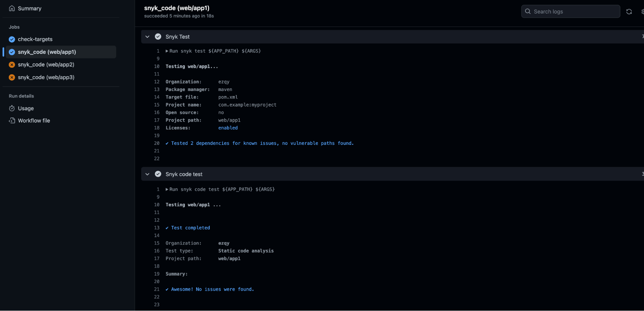Click snyk_code (web/app2) failed status icon
Viewport: 644px width, 311px height.
pyautogui.click(x=12, y=65)
